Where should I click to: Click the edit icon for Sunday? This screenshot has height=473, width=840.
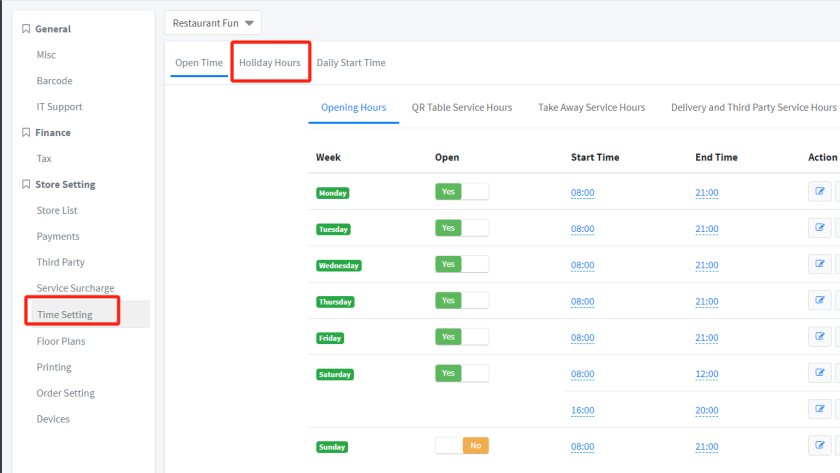(x=820, y=446)
